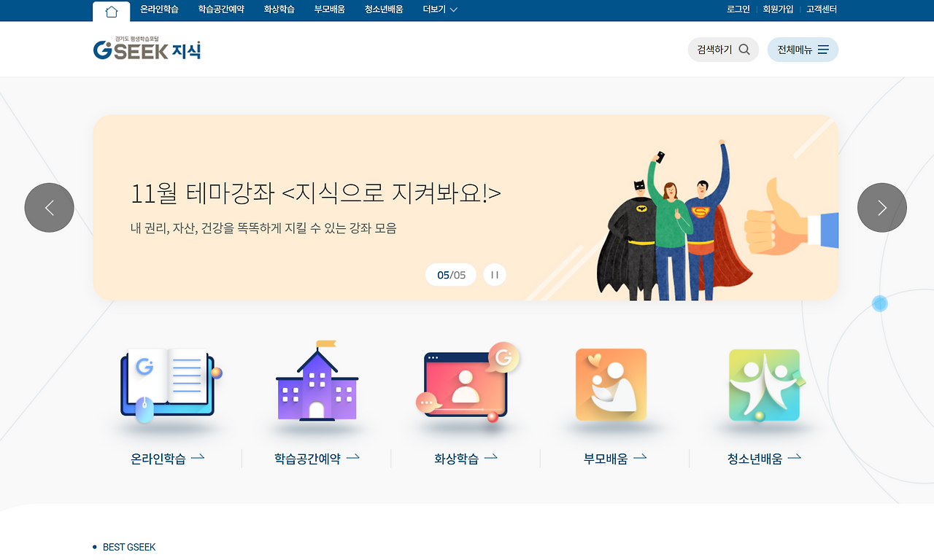Go to previous banner slide

coord(49,207)
